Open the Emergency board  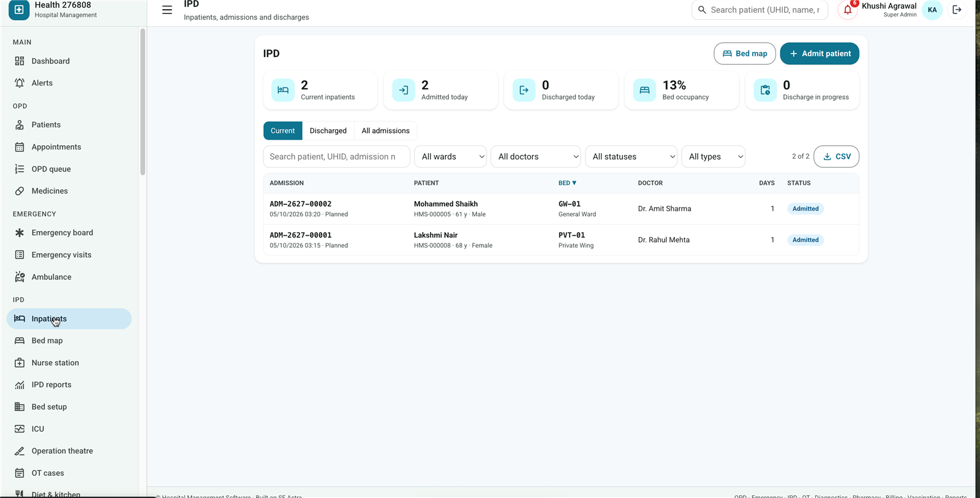point(69,233)
